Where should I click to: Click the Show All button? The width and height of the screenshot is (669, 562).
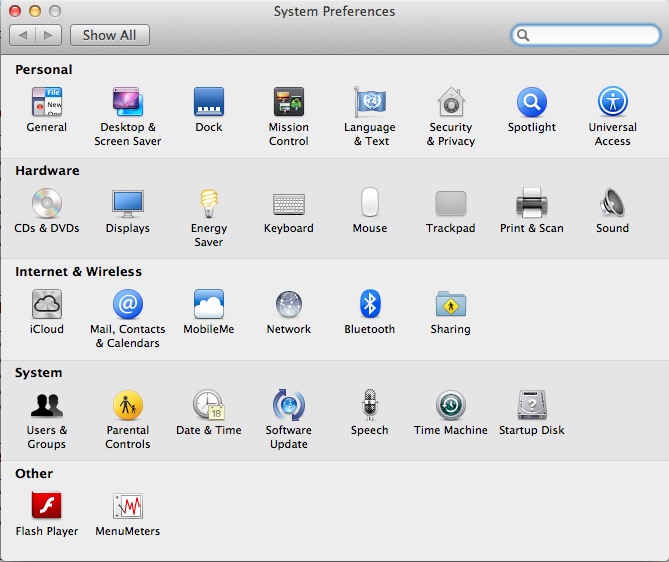click(110, 35)
